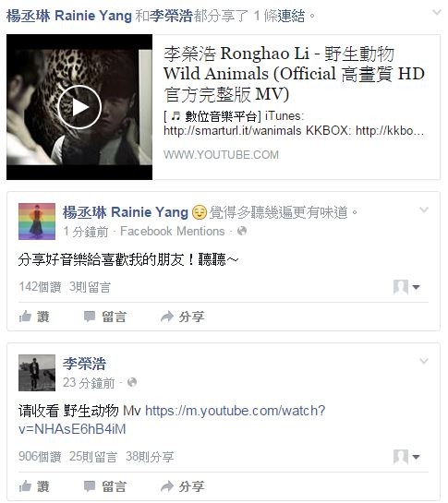
Task: Expand options chevron on 李榮浩's post
Action: pos(424,361)
